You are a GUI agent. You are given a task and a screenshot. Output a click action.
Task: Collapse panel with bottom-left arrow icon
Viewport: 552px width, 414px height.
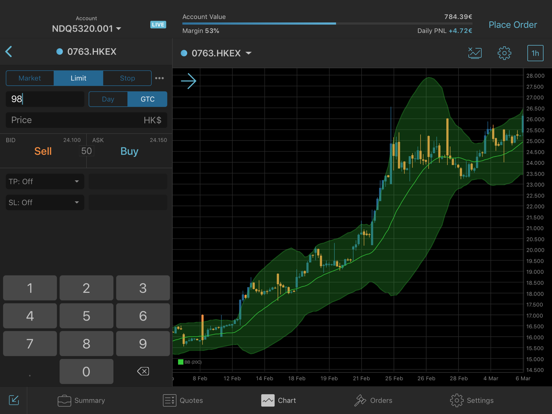pos(14,400)
